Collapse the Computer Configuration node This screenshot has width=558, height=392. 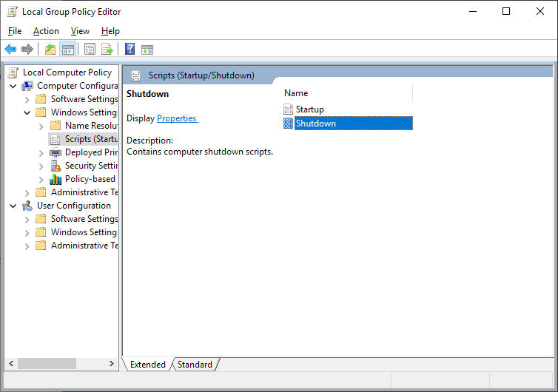click(x=13, y=86)
